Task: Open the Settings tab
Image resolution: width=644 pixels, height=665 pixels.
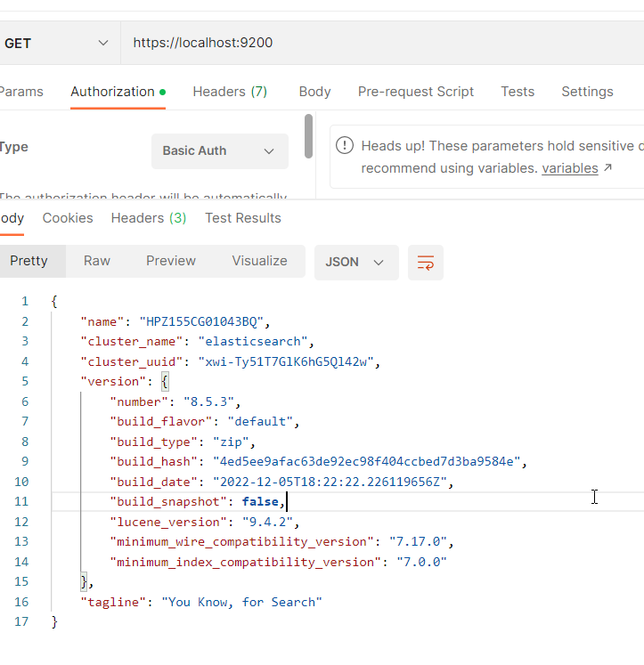Action: click(x=587, y=92)
